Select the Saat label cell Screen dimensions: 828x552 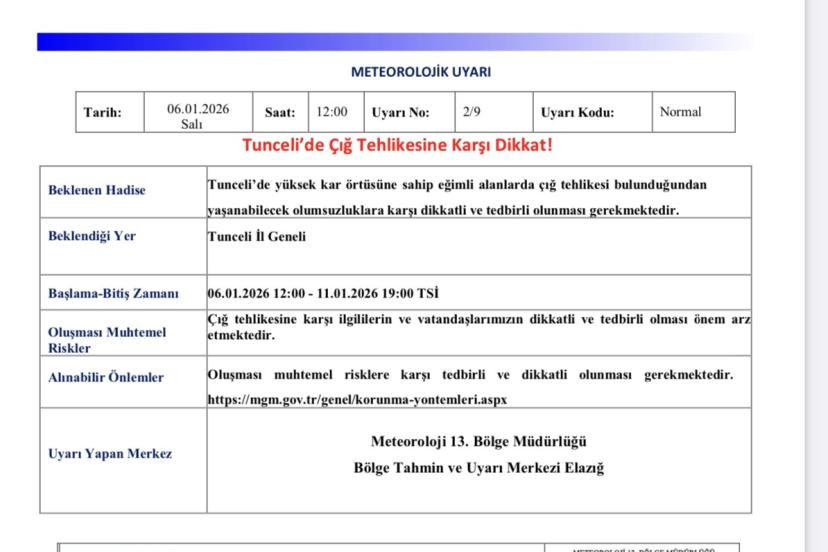click(x=280, y=113)
